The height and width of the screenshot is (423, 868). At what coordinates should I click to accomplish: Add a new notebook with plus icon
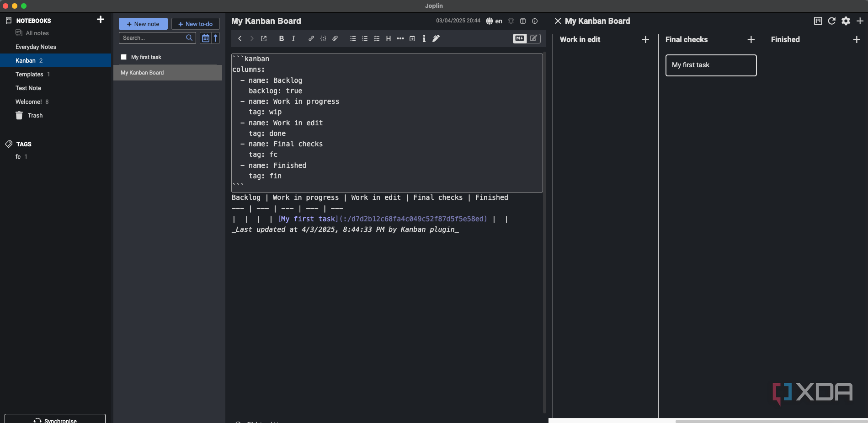[x=101, y=20]
